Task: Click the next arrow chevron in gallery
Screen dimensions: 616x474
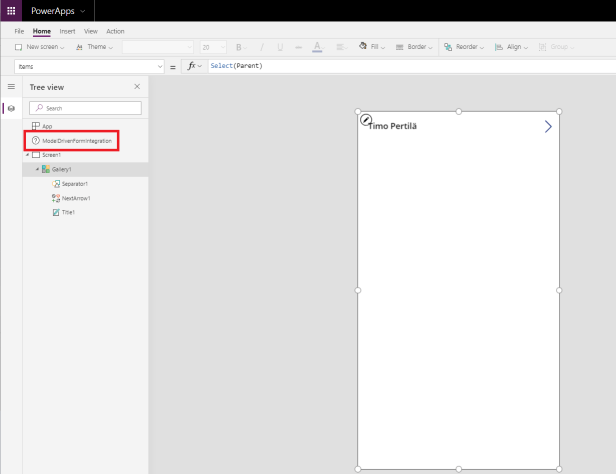Action: click(548, 126)
